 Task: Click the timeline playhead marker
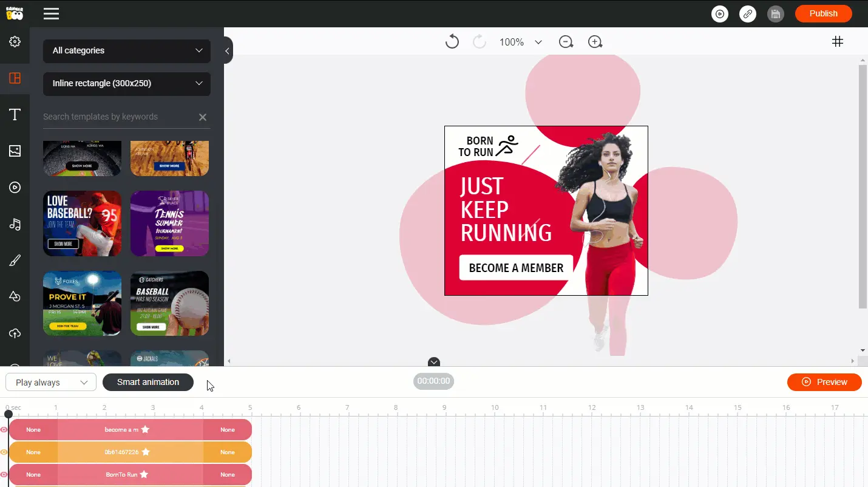pyautogui.click(x=8, y=414)
